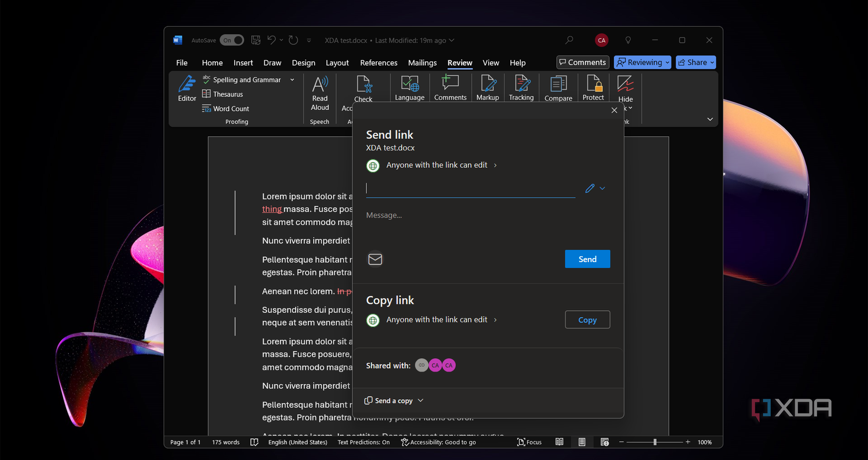Open Markup options in ribbon
Image resolution: width=868 pixels, height=460 pixels.
488,89
